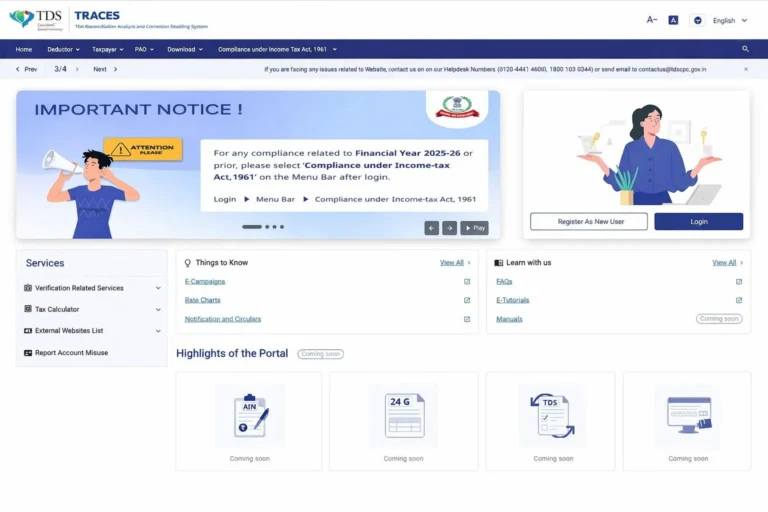Click the computer monitor card icon

[x=689, y=415]
